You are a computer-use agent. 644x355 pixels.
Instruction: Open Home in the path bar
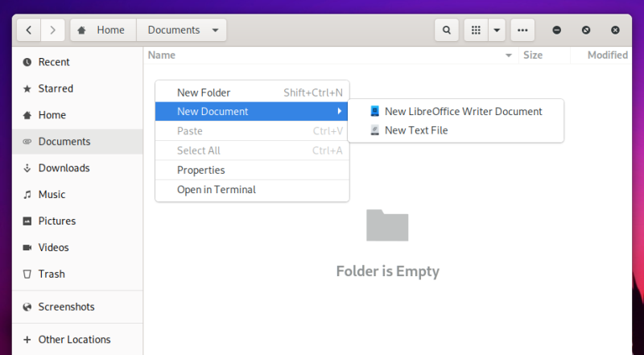(x=104, y=30)
